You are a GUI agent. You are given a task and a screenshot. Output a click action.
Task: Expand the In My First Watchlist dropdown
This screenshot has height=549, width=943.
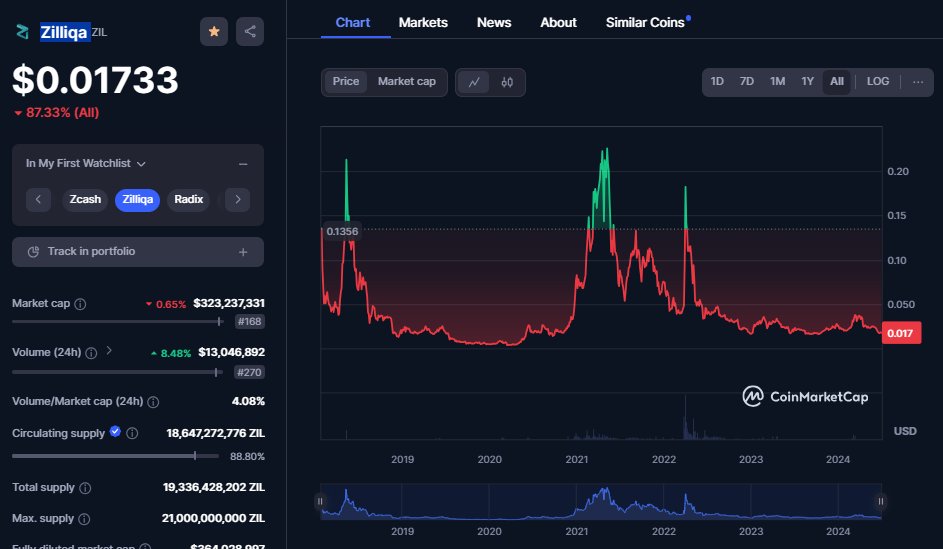[x=86, y=164]
